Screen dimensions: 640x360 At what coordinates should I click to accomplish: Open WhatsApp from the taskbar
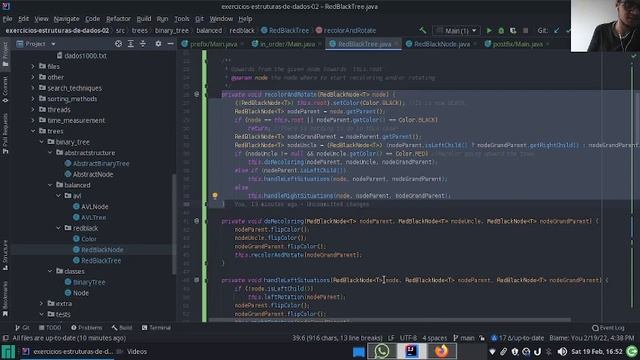tap(382, 351)
